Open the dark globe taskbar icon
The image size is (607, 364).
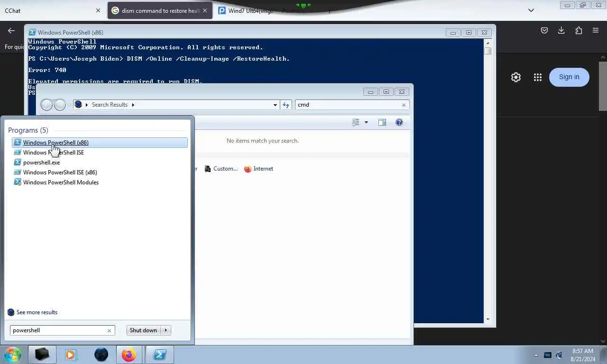point(101,355)
